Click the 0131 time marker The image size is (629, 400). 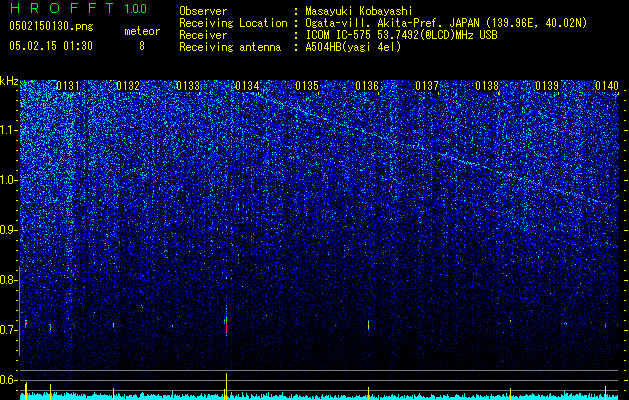point(68,86)
